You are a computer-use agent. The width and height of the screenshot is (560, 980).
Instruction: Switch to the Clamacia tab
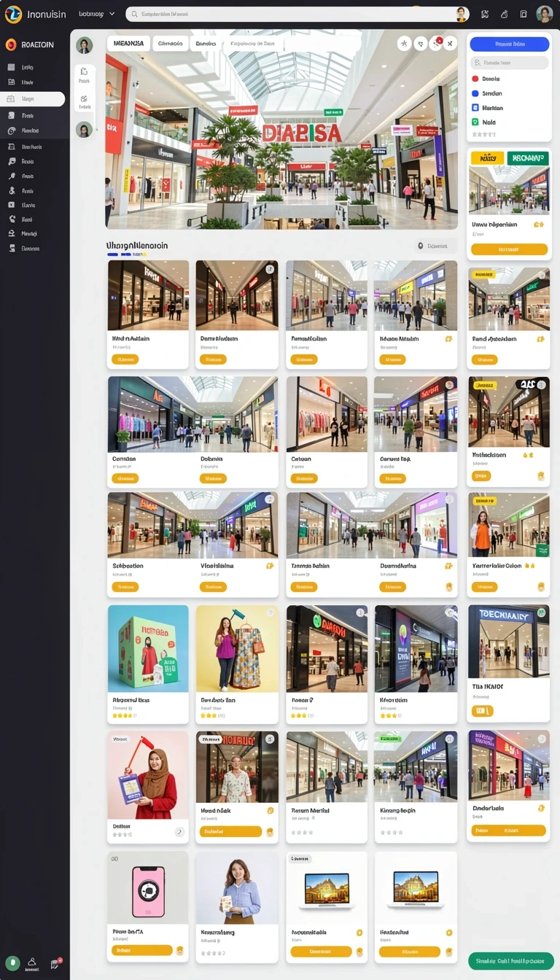click(x=170, y=43)
